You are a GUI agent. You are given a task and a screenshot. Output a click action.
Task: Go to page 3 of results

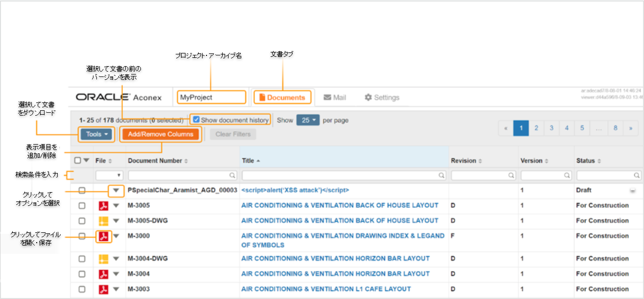tap(552, 128)
